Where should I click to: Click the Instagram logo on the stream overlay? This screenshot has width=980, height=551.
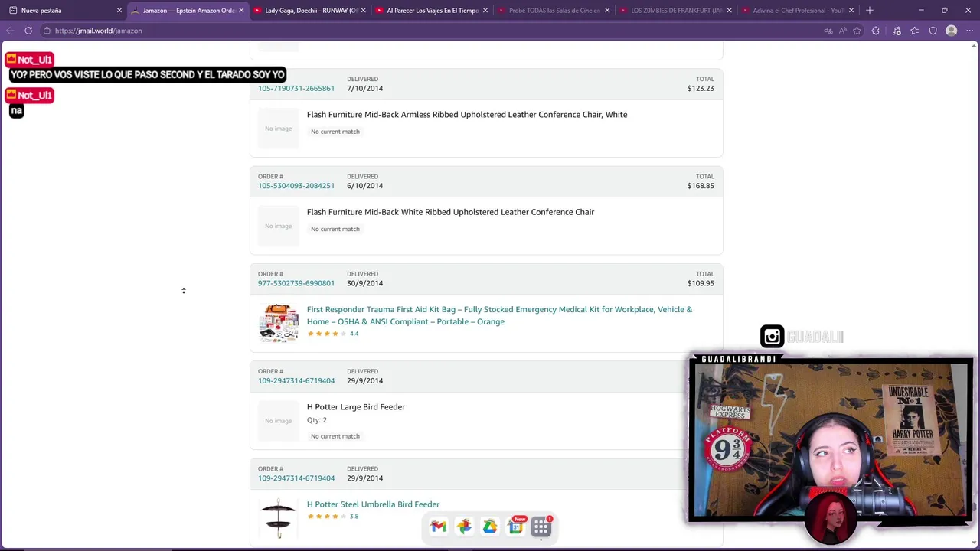tap(772, 336)
